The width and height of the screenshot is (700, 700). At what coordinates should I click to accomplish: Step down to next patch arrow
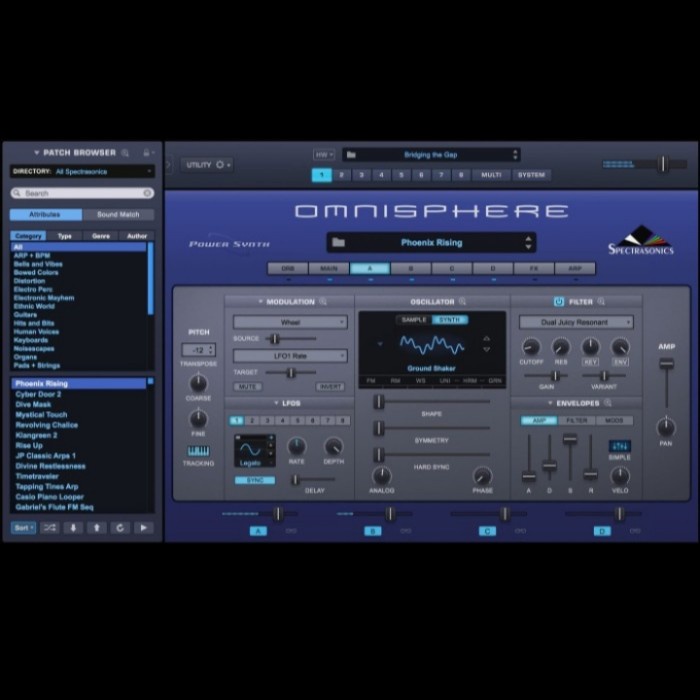73,528
